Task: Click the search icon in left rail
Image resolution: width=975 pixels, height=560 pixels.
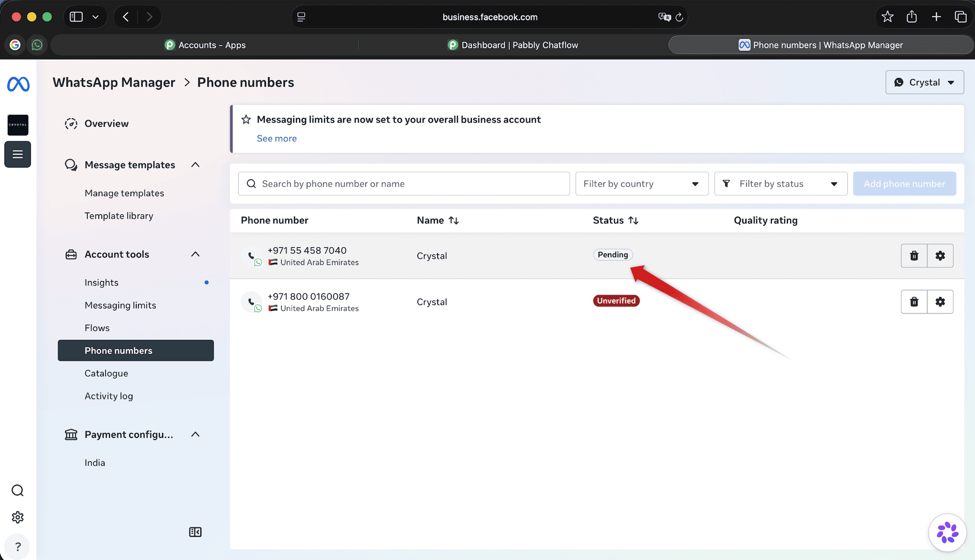Action: (x=17, y=490)
